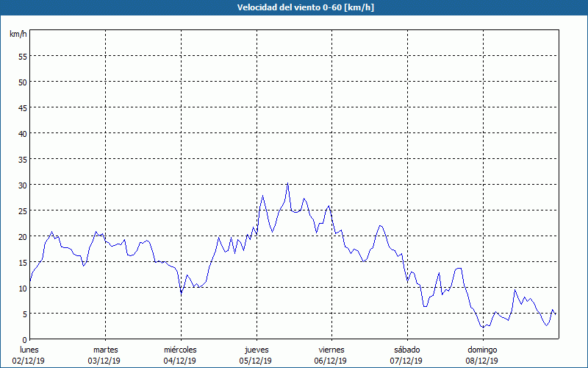Click the date 08/12/19

click(482, 361)
